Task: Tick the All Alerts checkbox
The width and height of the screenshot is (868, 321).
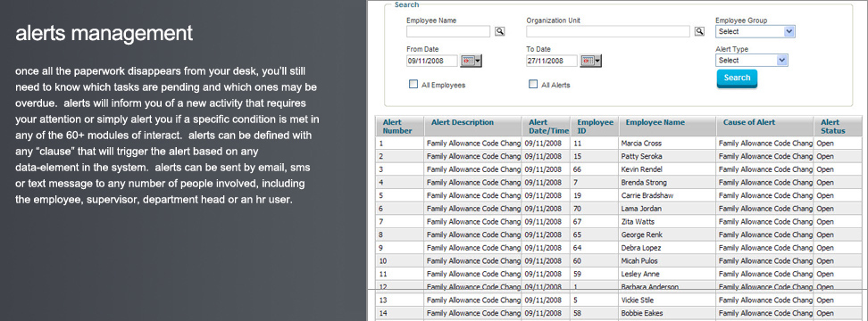Action: pos(533,85)
